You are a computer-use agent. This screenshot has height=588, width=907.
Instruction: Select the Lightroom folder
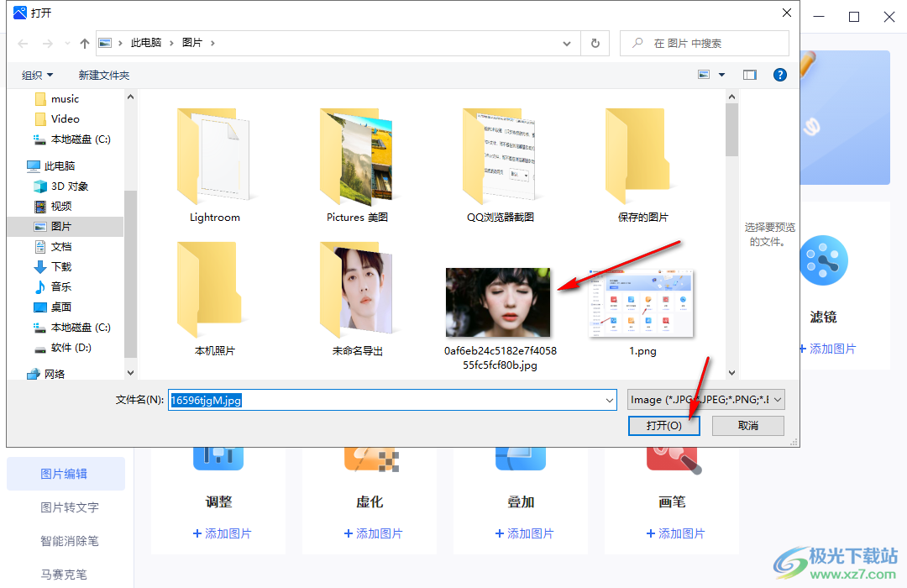(x=215, y=165)
